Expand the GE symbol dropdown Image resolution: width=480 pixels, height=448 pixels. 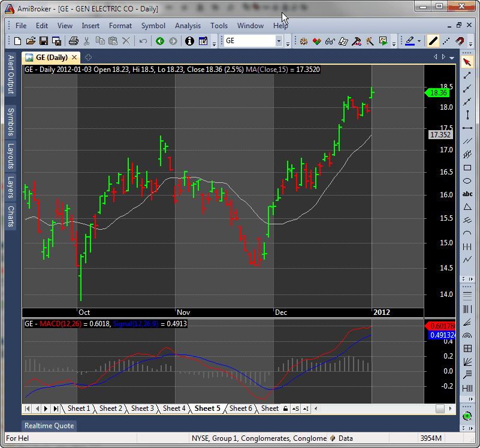click(x=279, y=41)
